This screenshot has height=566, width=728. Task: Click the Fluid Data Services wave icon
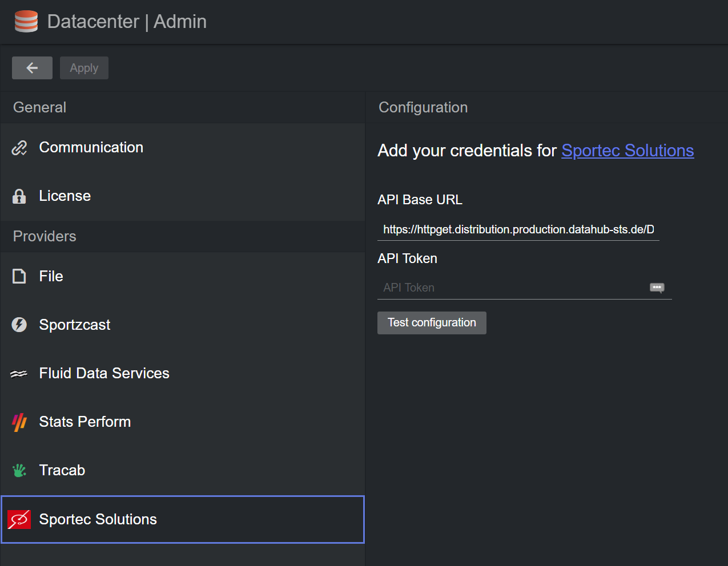pos(19,374)
